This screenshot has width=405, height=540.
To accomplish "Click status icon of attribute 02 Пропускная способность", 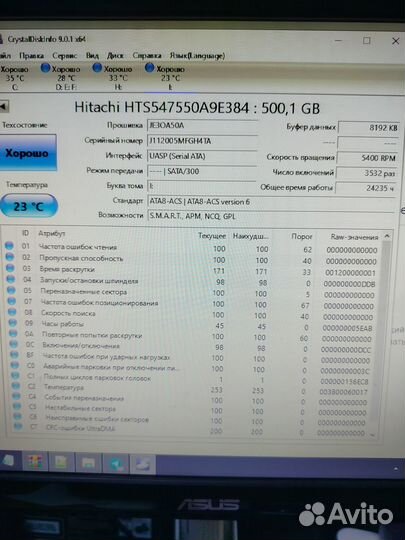I will click(10, 257).
